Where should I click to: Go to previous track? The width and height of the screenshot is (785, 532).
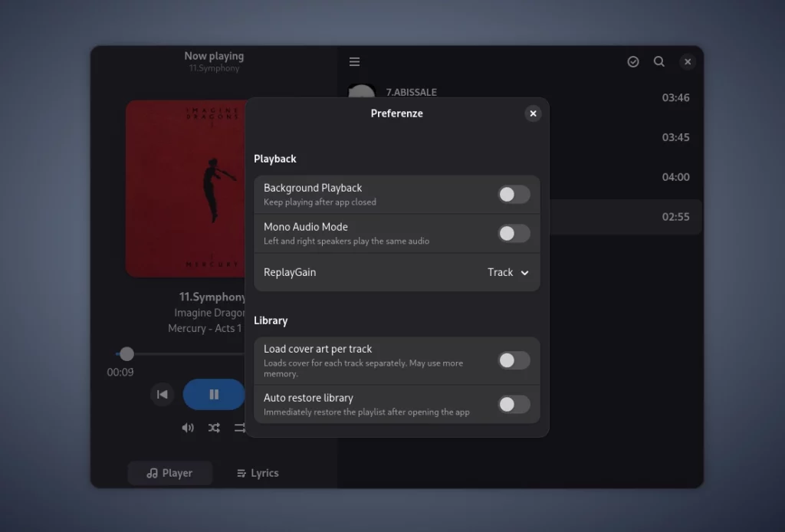pos(163,394)
